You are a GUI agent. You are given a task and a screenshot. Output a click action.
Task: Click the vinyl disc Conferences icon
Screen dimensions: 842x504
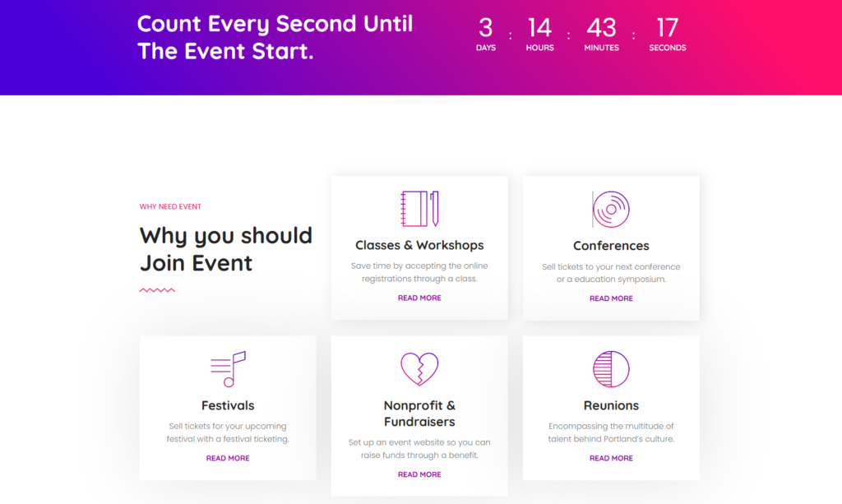coord(611,210)
